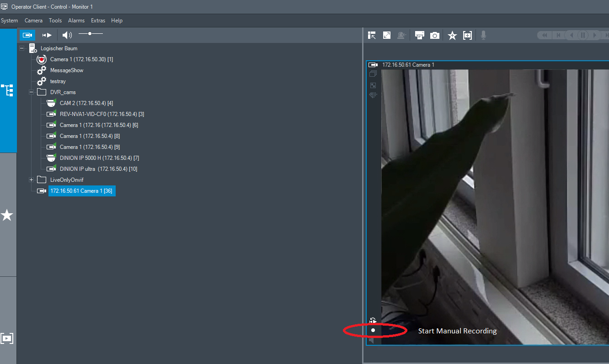Screen dimensions: 609x364
Task: Add the view to favorites star
Action: tap(452, 35)
